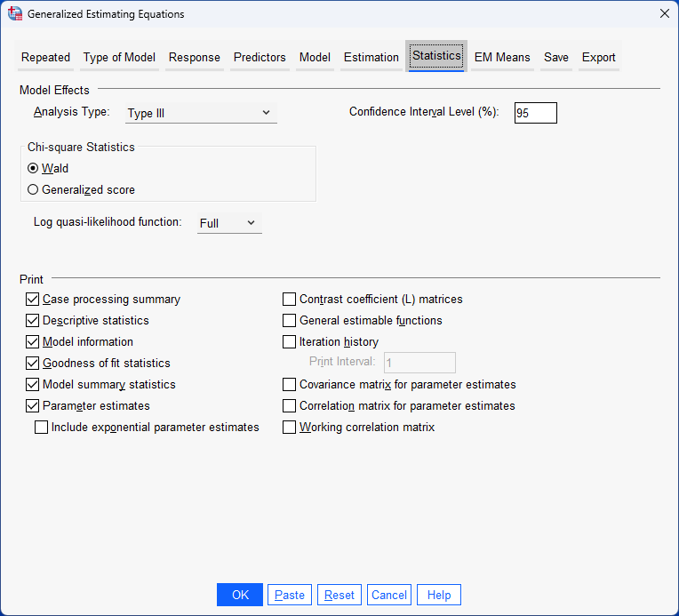Click the Reset button

click(339, 596)
